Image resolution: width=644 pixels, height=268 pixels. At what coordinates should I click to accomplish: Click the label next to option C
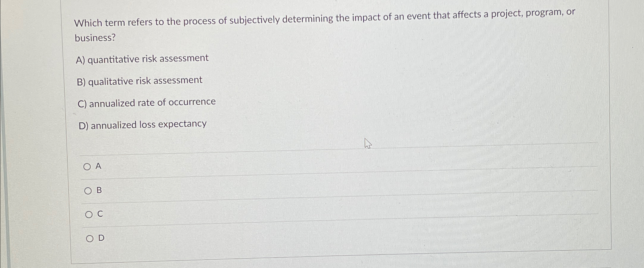pos(100,214)
